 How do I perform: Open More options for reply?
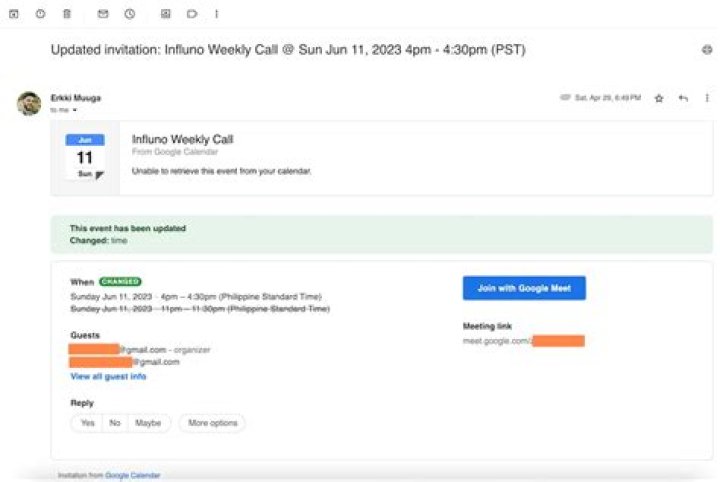[x=212, y=423]
